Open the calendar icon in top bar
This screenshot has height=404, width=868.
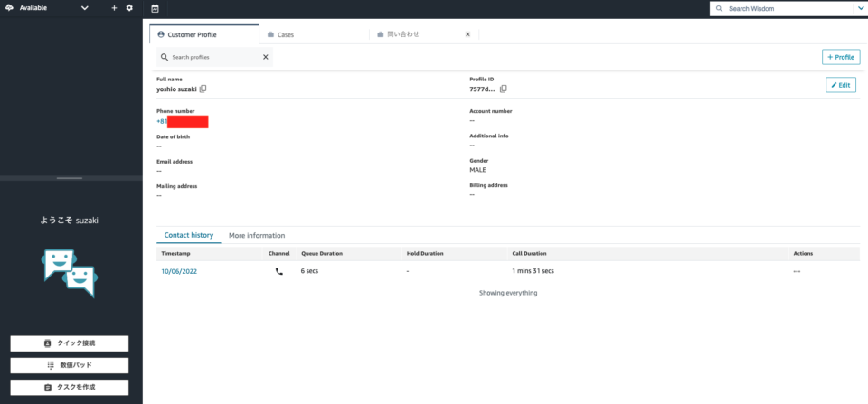click(x=156, y=8)
